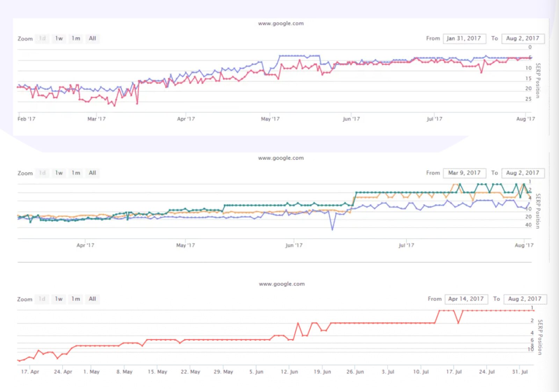The width and height of the screenshot is (559, 392).
Task: Set top chart zoom to 1m
Action: (76, 38)
